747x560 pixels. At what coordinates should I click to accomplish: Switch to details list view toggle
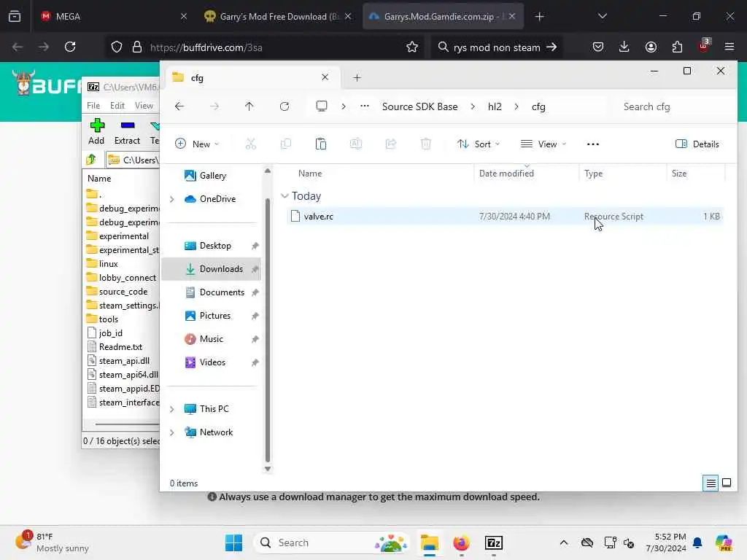pos(711,483)
